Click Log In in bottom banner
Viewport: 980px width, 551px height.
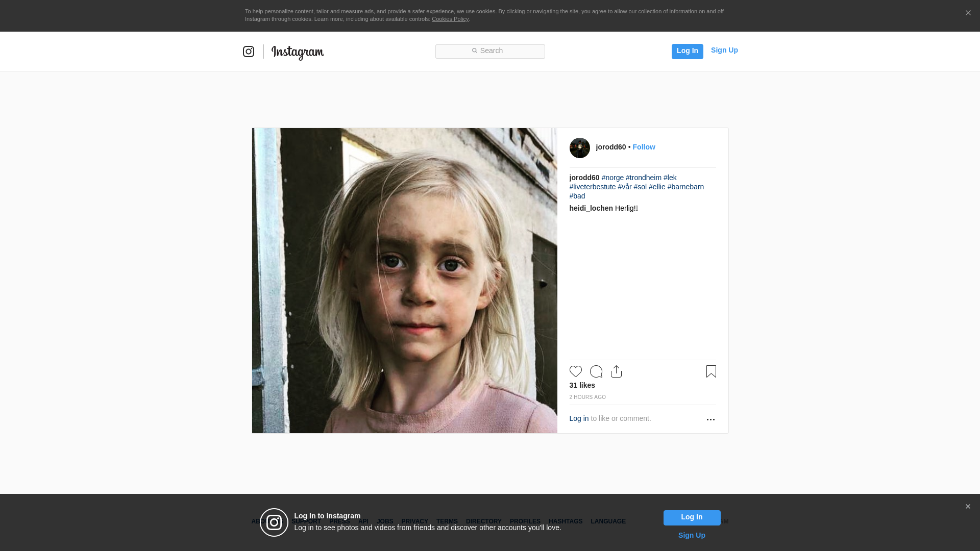[x=692, y=517]
